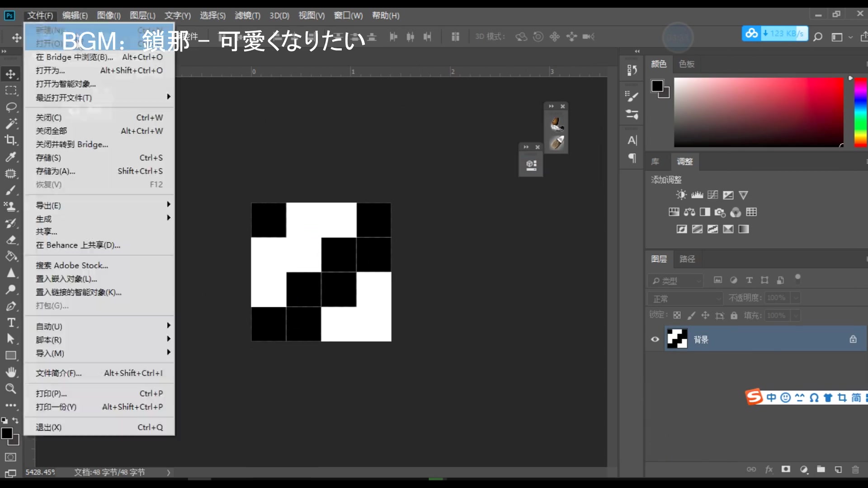Choose 存储为 from File menu
Viewport: 868px width, 488px height.
coord(99,171)
